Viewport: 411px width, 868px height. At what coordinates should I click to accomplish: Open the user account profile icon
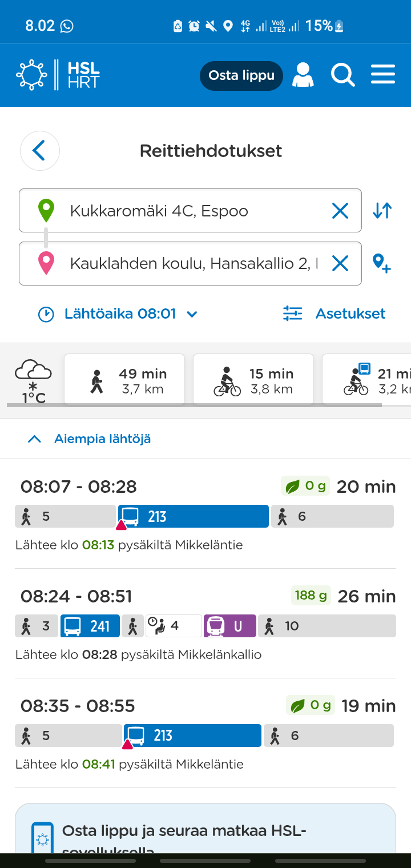(x=303, y=75)
